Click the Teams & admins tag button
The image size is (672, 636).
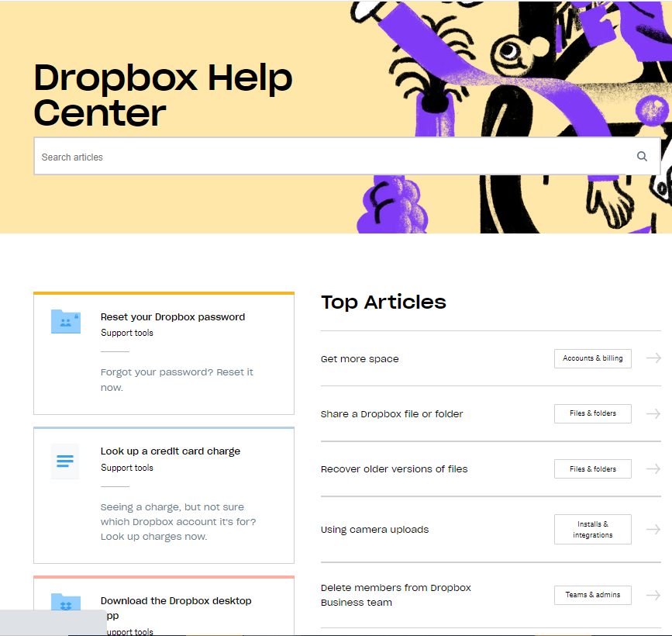tap(593, 595)
